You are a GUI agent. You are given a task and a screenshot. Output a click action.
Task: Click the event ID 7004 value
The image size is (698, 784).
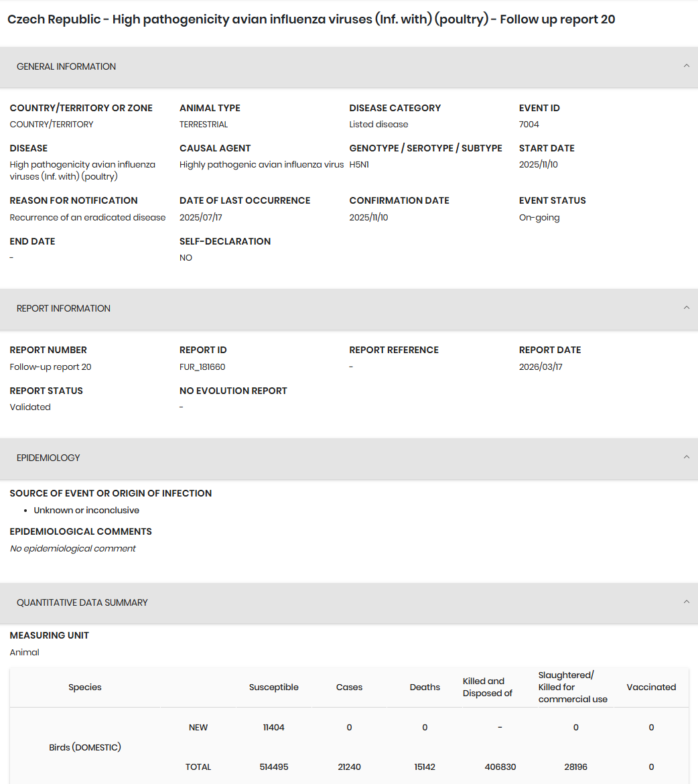pos(529,125)
